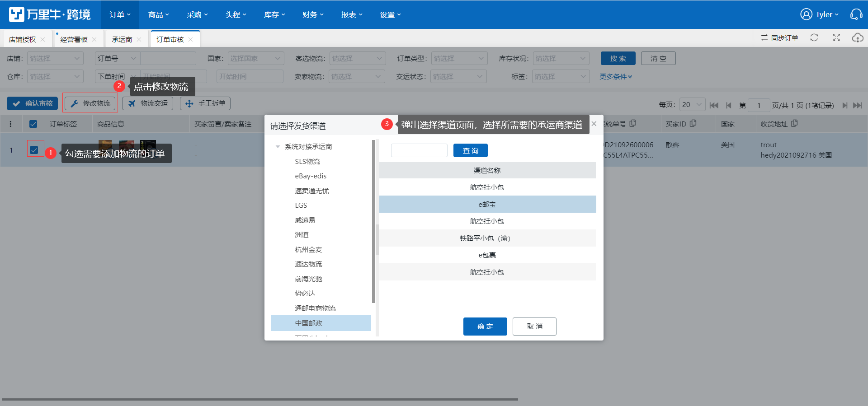The image size is (868, 406).
Task: Confirm channel with 确定 button
Action: [485, 327]
